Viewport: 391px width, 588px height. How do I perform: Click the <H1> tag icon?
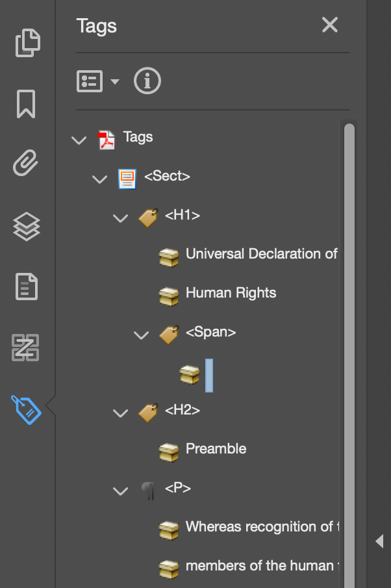pos(149,217)
